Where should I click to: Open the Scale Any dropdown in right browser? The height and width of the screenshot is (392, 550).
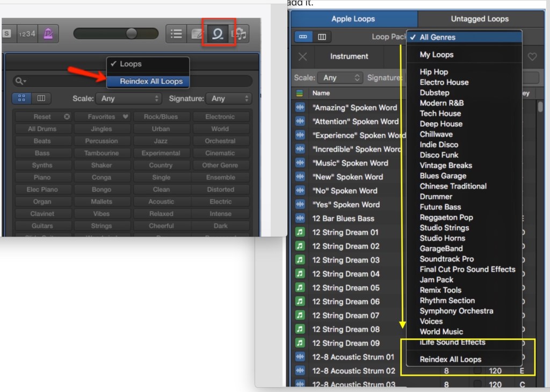pyautogui.click(x=340, y=78)
